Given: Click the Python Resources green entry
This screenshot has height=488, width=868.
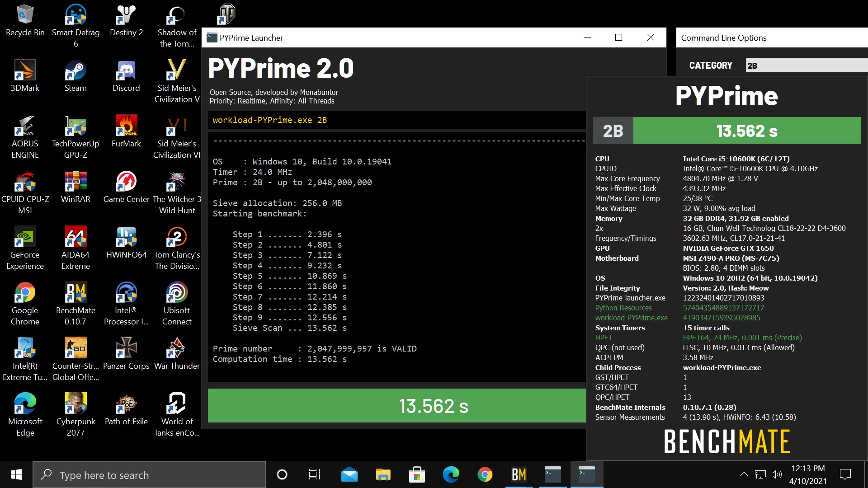Looking at the screenshot, I should pos(623,308).
